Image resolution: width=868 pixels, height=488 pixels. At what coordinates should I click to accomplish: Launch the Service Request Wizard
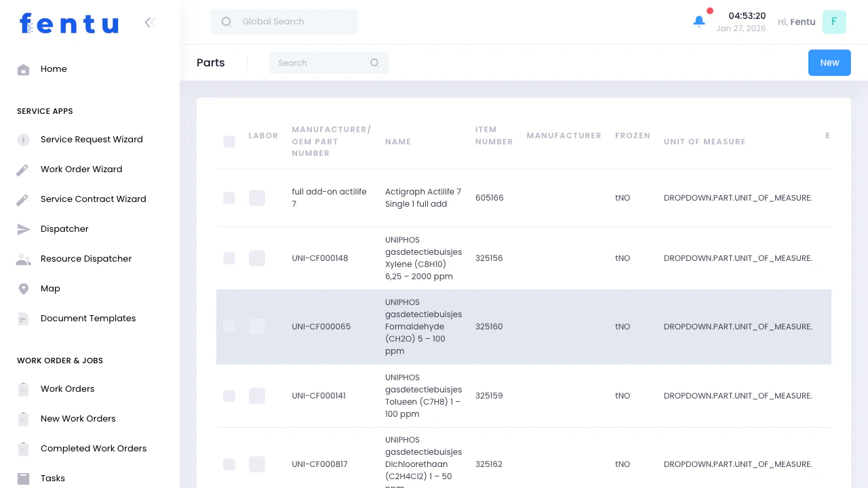pyautogui.click(x=92, y=139)
